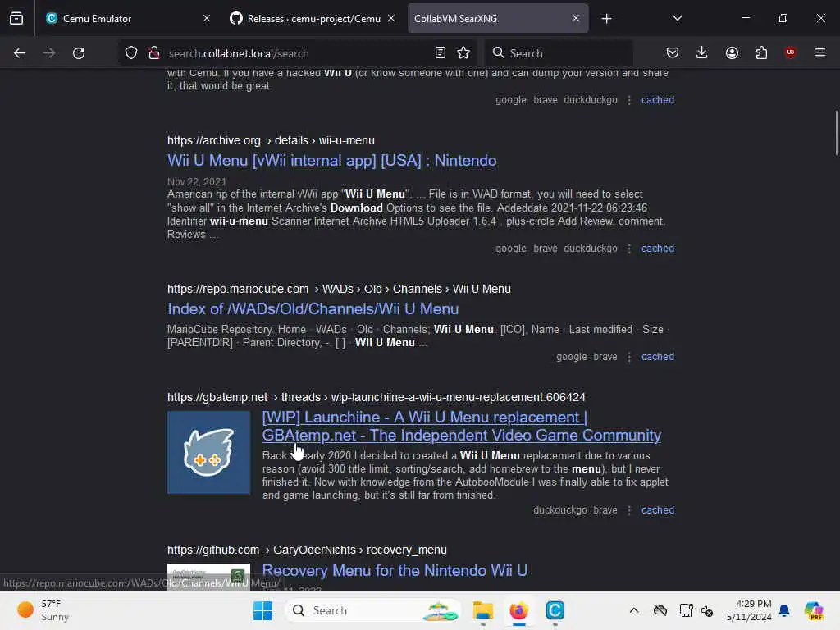This screenshot has width=840, height=630.
Task: Save page to Pocket
Action: [x=673, y=52]
